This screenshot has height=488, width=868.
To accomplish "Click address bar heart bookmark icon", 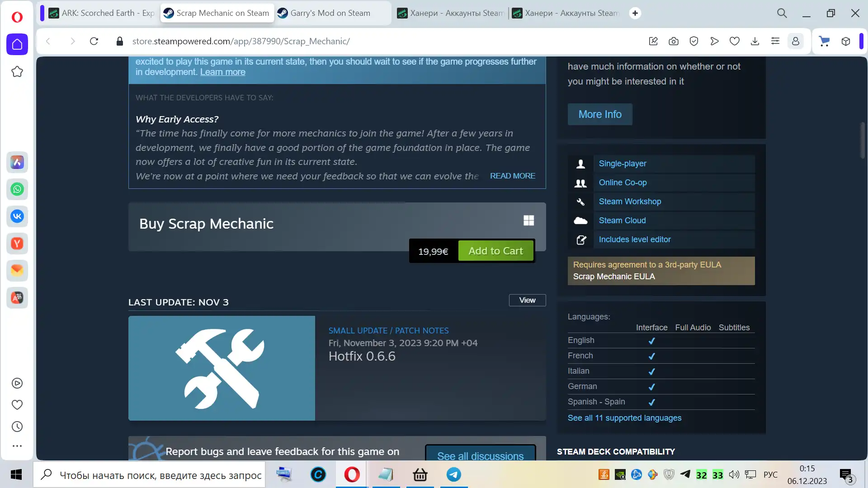I will pos(735,41).
